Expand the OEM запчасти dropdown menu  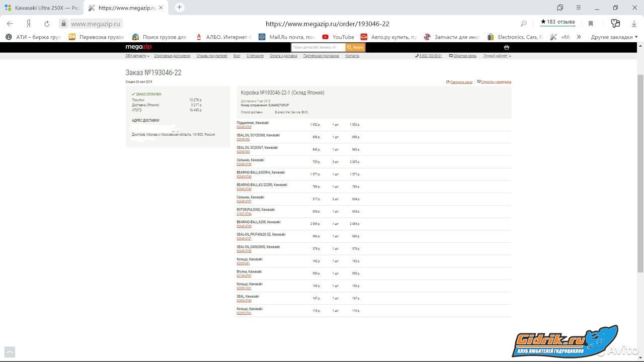137,56
